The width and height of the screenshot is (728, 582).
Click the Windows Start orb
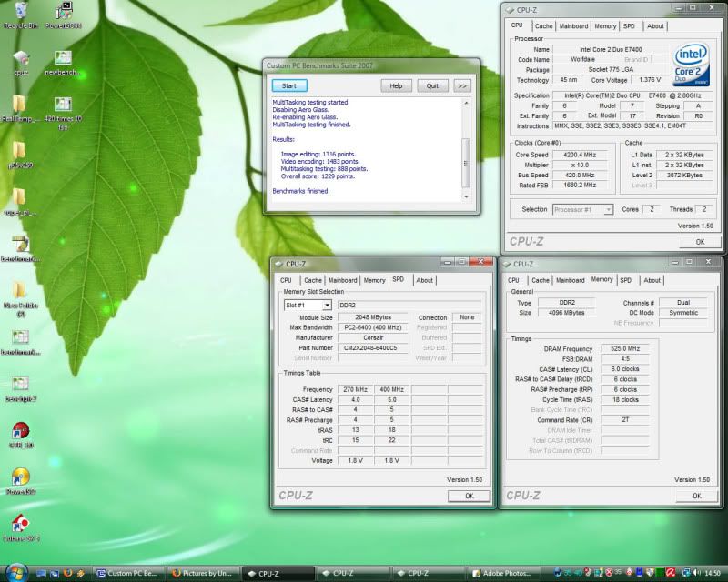click(x=16, y=573)
